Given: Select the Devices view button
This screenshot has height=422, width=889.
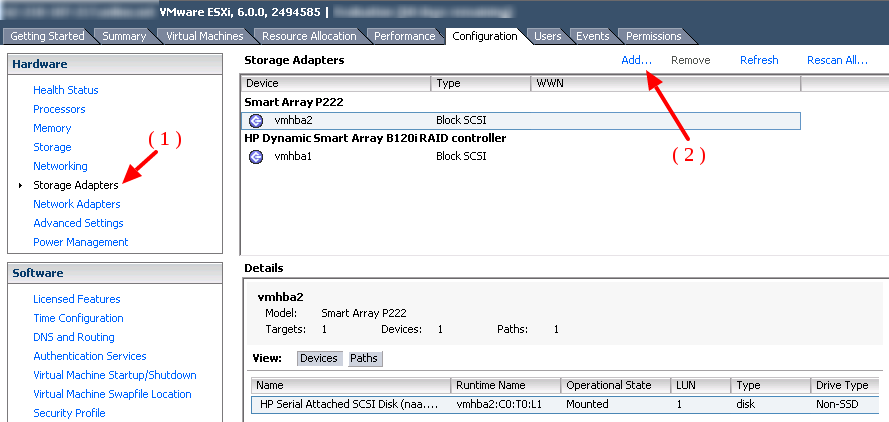Looking at the screenshot, I should click(318, 358).
